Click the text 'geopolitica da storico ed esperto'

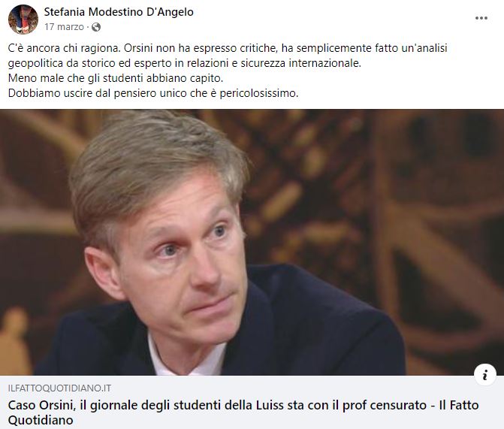(90, 63)
